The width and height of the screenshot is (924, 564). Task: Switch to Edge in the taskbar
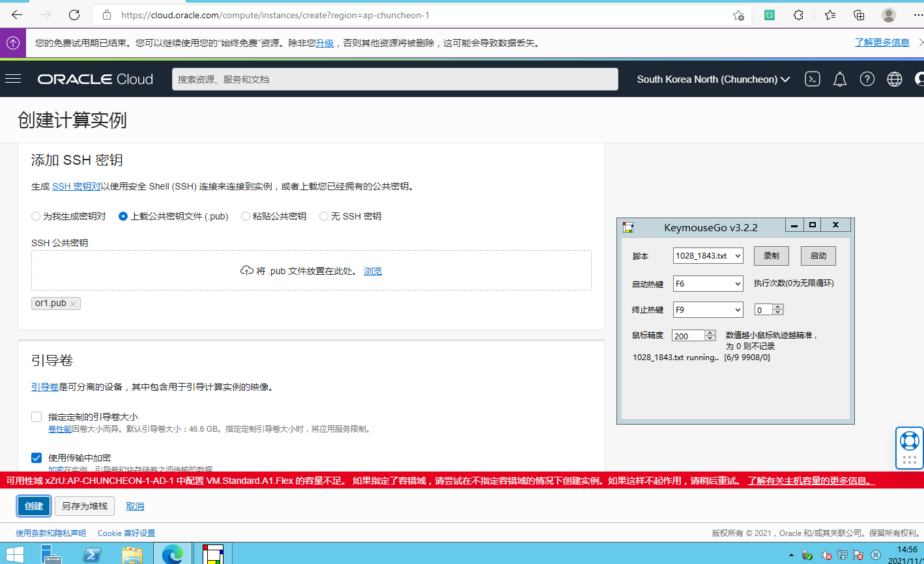click(173, 554)
